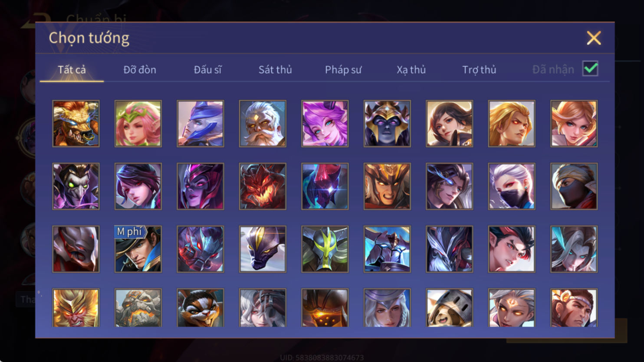
Task: Pick the blonde hero with glowing eyes
Action: 512,124
